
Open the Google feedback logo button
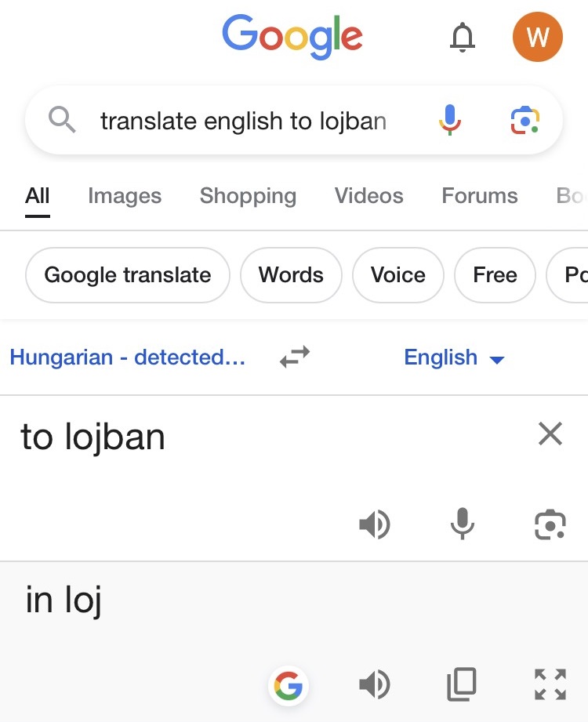289,686
